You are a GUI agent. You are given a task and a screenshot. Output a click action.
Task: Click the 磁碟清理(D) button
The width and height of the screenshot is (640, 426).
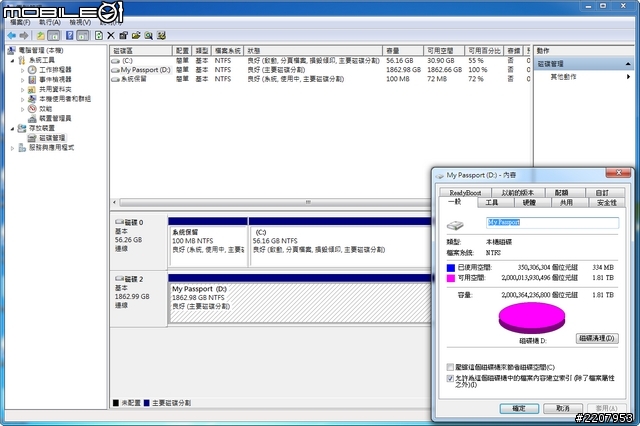pos(597,338)
